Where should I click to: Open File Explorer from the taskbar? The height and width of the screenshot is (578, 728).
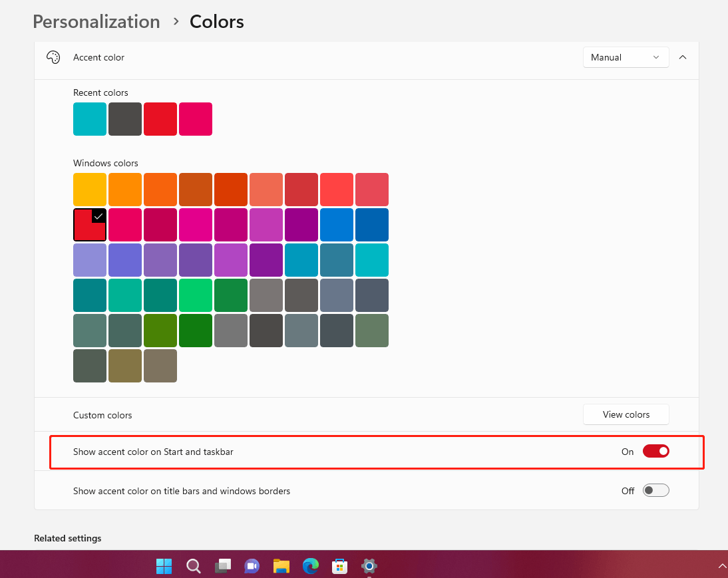pos(281,566)
